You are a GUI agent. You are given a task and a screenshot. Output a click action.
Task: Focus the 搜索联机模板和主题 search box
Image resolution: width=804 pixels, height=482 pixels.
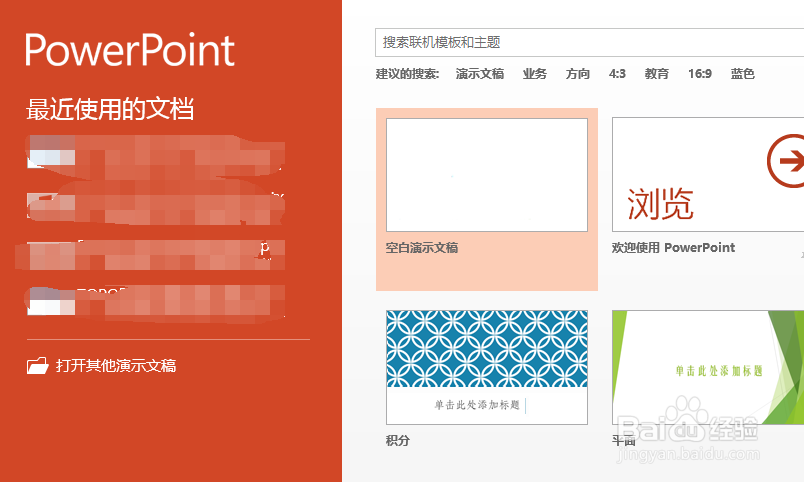click(589, 43)
